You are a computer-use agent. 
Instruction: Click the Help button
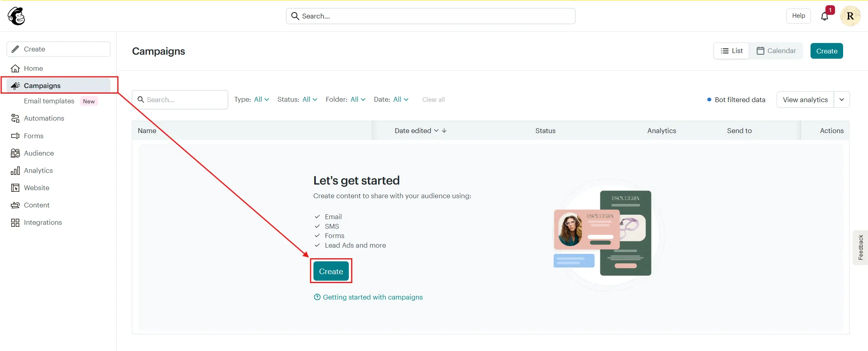pyautogui.click(x=798, y=16)
